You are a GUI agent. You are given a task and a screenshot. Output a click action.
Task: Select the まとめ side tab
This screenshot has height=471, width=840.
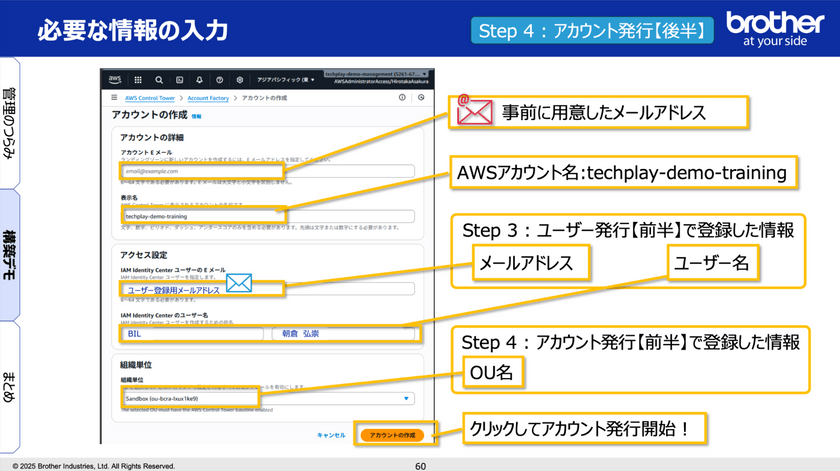(x=10, y=387)
